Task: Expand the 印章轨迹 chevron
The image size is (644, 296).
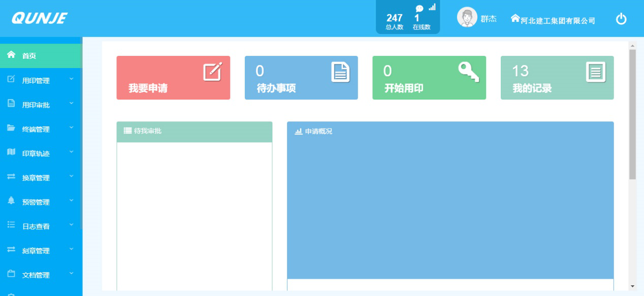Action: (71, 152)
